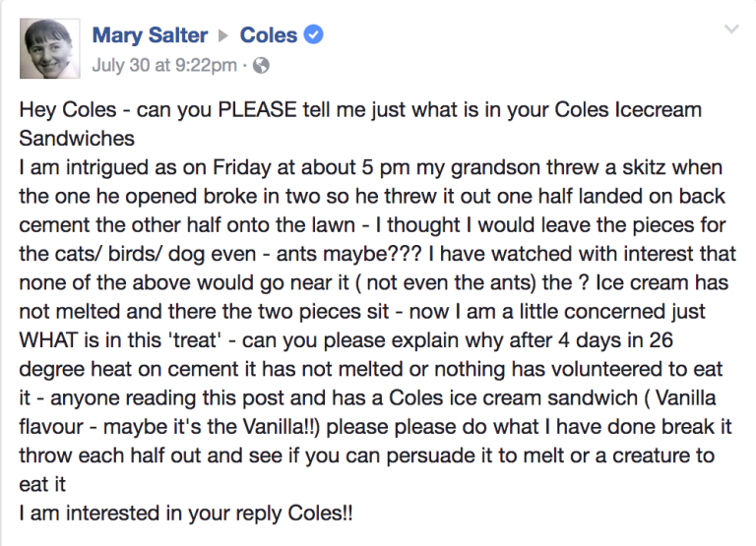Click the Mary Salter name link

point(150,35)
